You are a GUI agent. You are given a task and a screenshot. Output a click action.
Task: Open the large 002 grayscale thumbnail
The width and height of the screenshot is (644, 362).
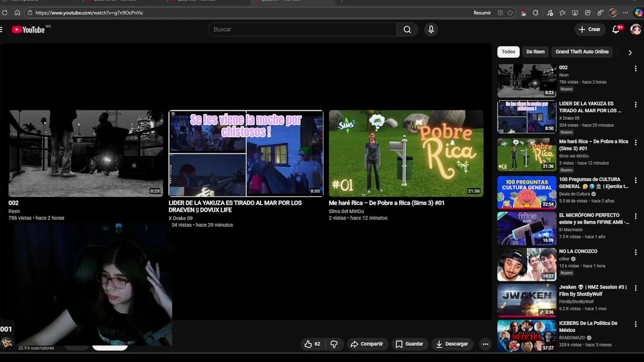coord(86,153)
